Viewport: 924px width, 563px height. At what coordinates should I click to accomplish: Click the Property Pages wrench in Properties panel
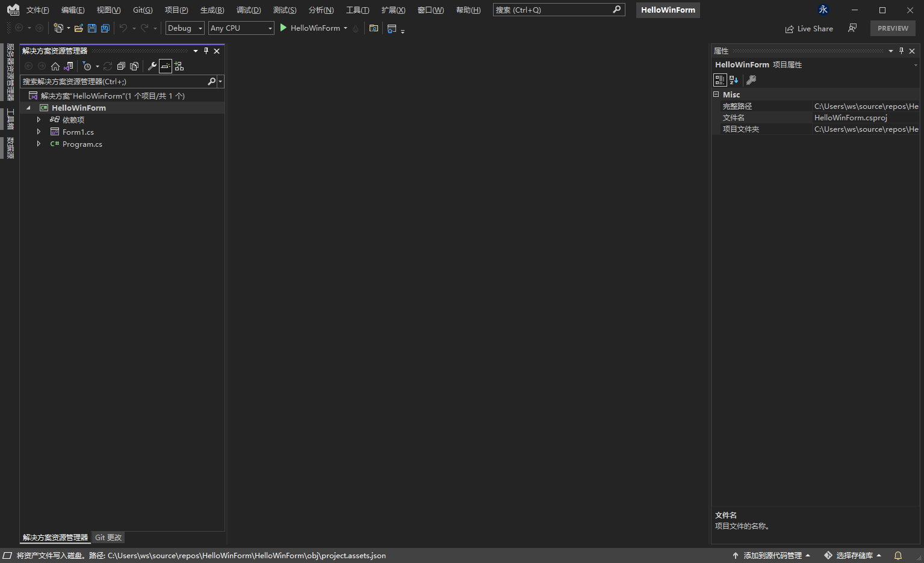[751, 79]
